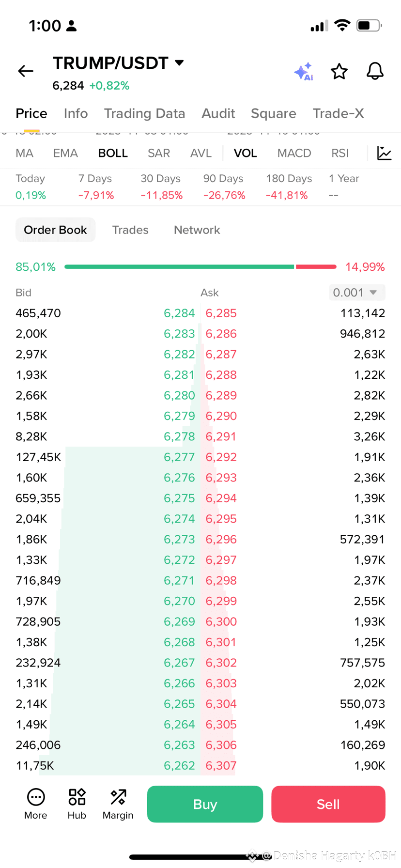The width and height of the screenshot is (401, 868).
Task: Open the AI assistant sparkle icon
Action: coord(304,72)
